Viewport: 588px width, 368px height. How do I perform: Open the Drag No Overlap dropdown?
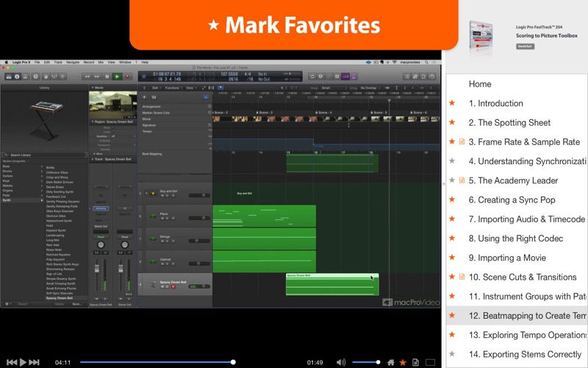[x=370, y=88]
